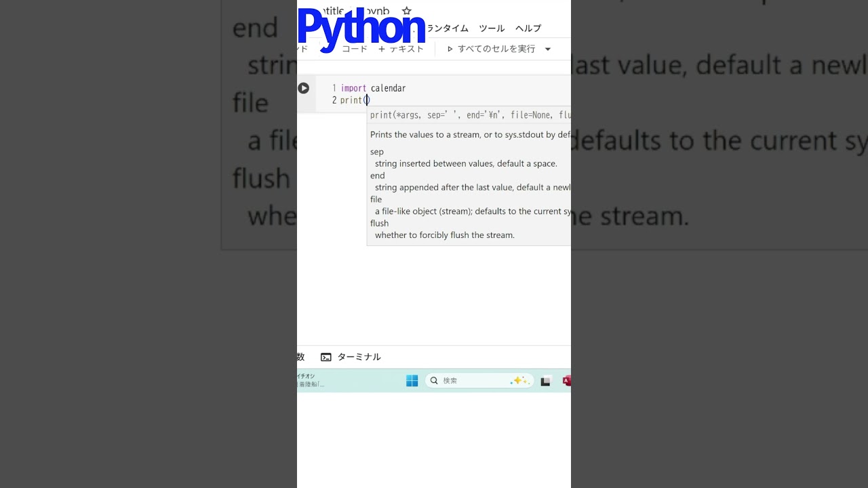Add a text cell with + テキスト
This screenshot has width=868, height=488.
click(x=401, y=49)
